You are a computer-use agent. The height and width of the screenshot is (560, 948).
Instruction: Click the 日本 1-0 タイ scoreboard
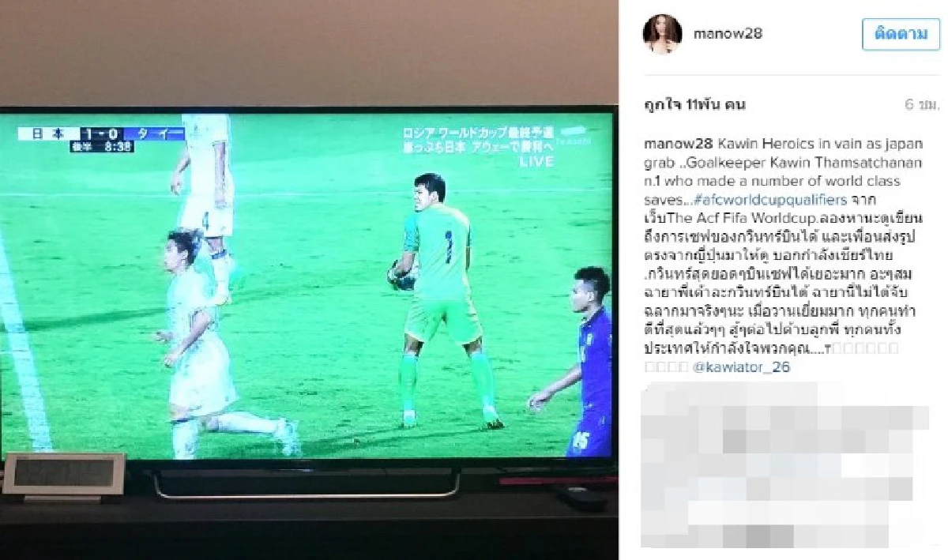101,133
